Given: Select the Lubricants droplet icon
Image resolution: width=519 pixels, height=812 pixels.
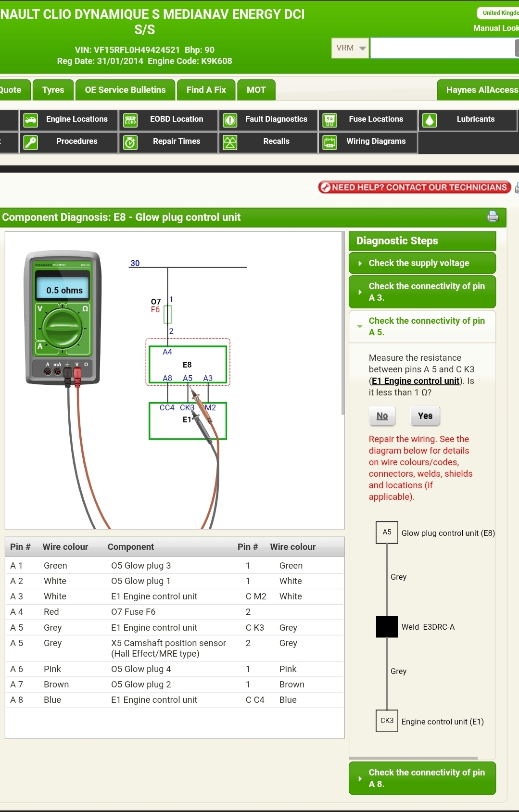Looking at the screenshot, I should (430, 120).
